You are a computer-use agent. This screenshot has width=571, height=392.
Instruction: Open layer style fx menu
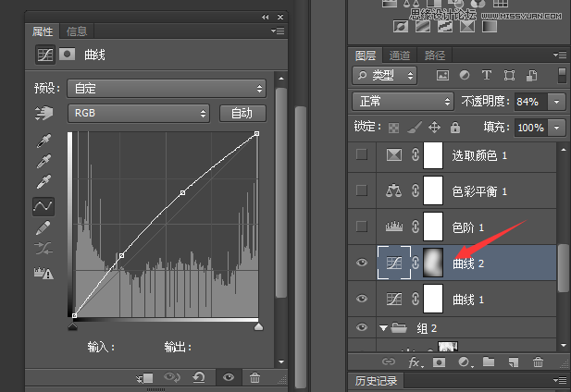[x=416, y=362]
